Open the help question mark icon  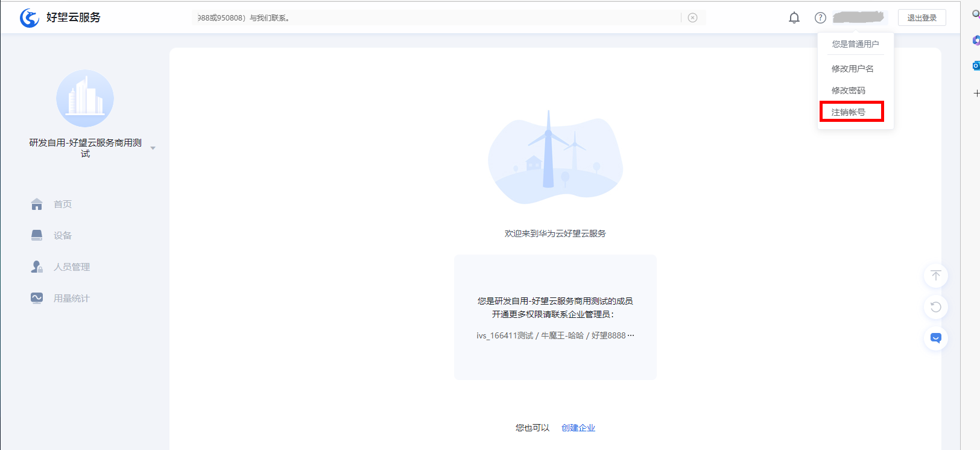point(820,18)
